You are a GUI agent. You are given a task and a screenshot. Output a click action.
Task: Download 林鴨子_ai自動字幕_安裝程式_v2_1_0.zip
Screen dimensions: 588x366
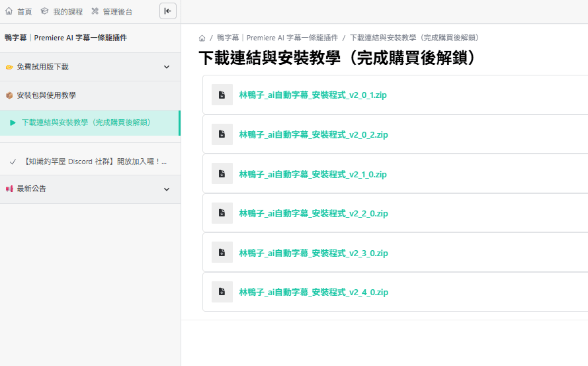[313, 174]
